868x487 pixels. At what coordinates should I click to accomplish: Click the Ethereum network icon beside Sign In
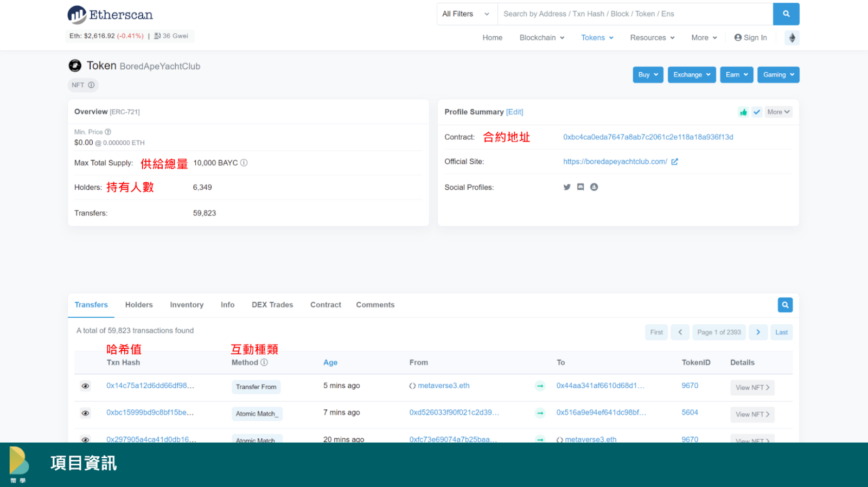pyautogui.click(x=792, y=37)
